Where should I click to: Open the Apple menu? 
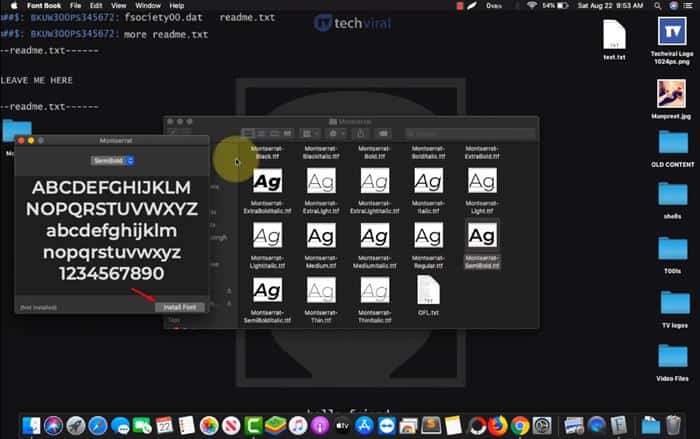pyautogui.click(x=14, y=5)
